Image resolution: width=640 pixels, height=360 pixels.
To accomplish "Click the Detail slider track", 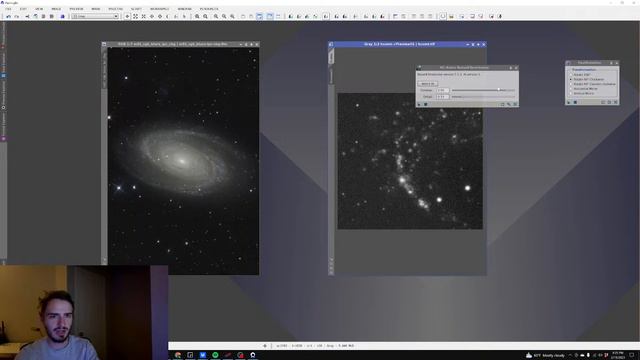I will click(x=483, y=97).
